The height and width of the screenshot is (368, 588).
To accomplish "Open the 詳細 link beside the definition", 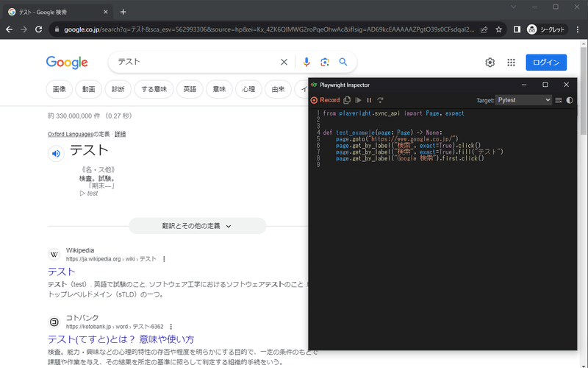I will 120,134.
